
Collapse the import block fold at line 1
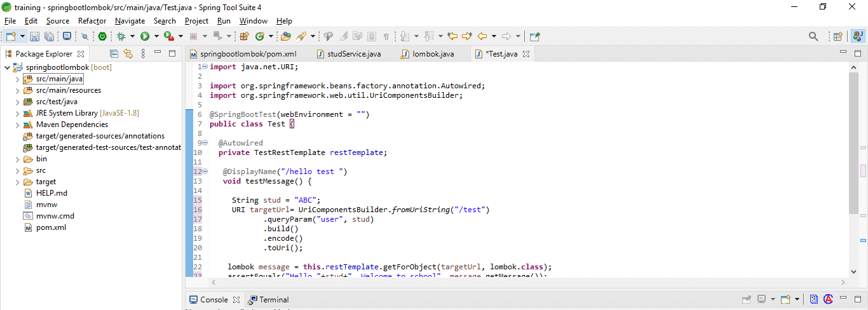pyautogui.click(x=205, y=67)
